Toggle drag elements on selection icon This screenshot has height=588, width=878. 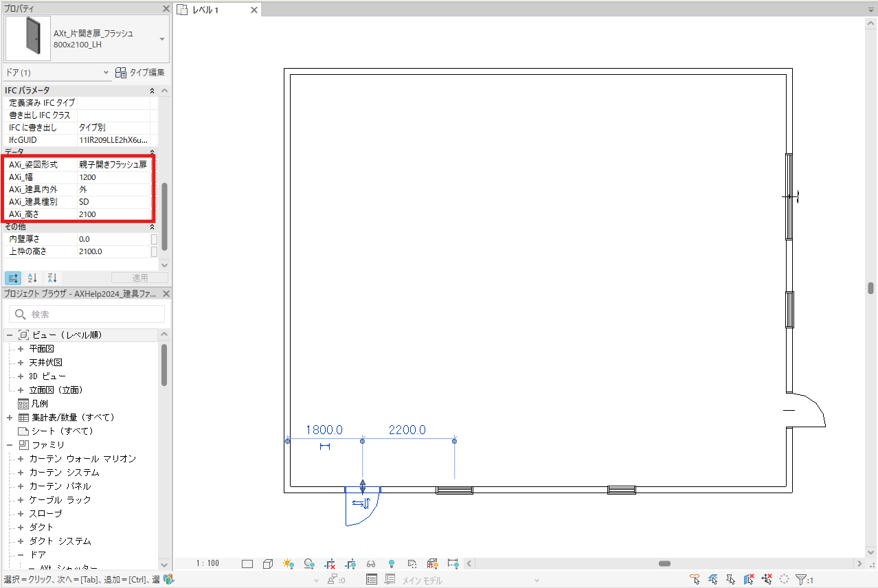tap(767, 580)
